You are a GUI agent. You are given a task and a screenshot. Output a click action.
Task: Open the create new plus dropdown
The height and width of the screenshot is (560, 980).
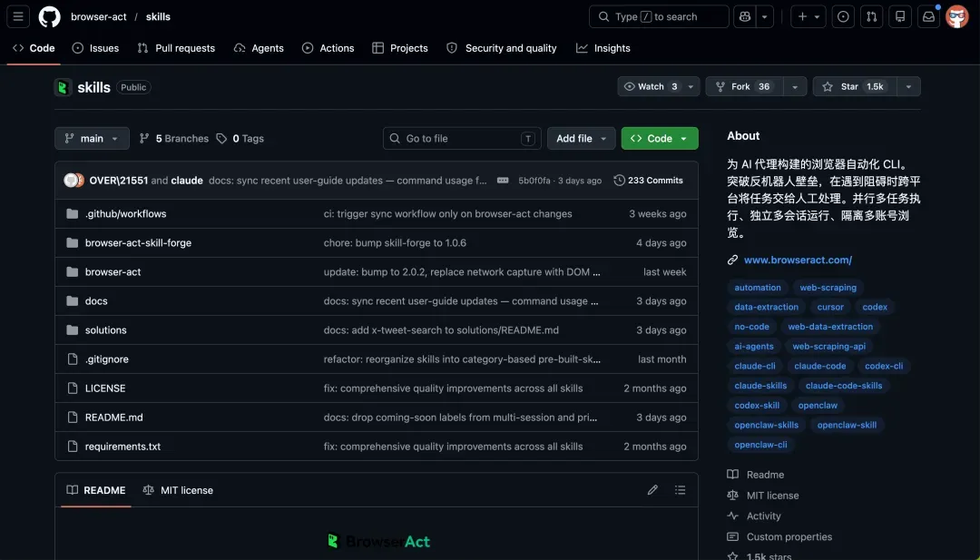point(808,17)
